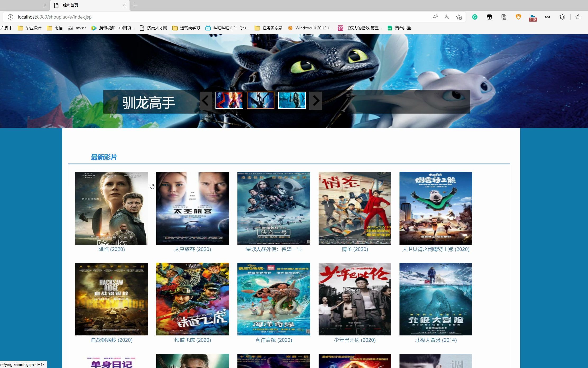Open the Read Aloud icon in address bar
Image resolution: width=588 pixels, height=368 pixels.
[435, 17]
